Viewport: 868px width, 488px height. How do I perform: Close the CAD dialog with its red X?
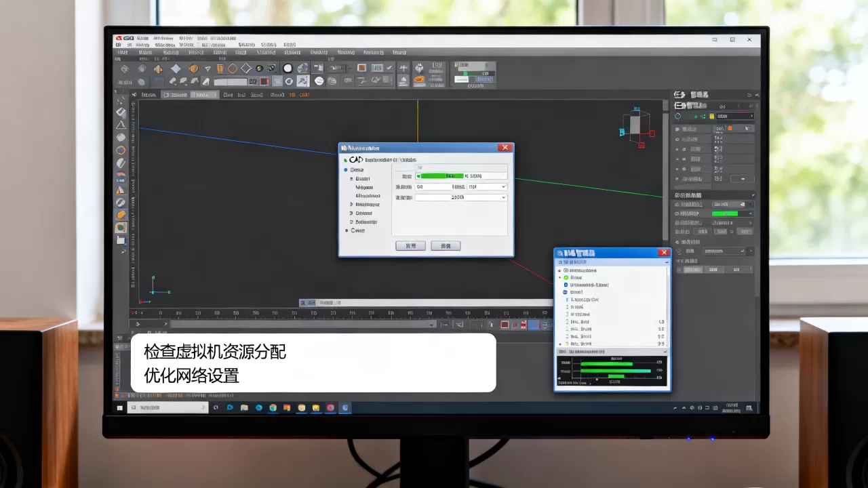click(x=504, y=147)
